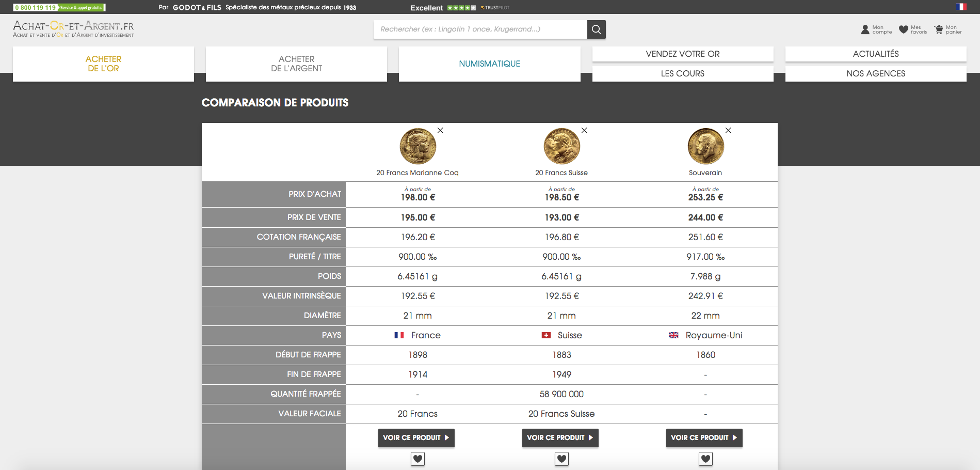Open Mon compte user icon
The width and height of the screenshot is (980, 470).
tap(865, 29)
